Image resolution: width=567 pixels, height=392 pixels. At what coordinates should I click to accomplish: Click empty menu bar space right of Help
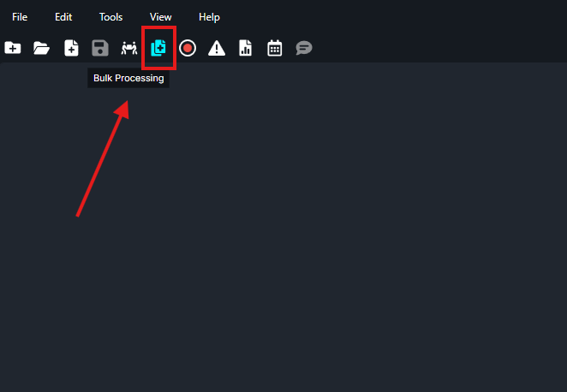[385, 17]
